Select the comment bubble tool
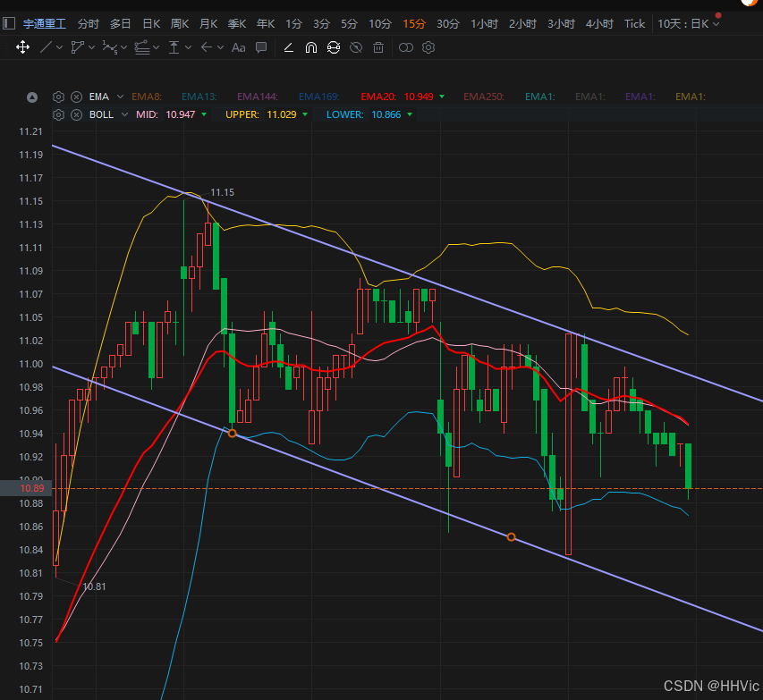The image size is (763, 700). point(261,47)
